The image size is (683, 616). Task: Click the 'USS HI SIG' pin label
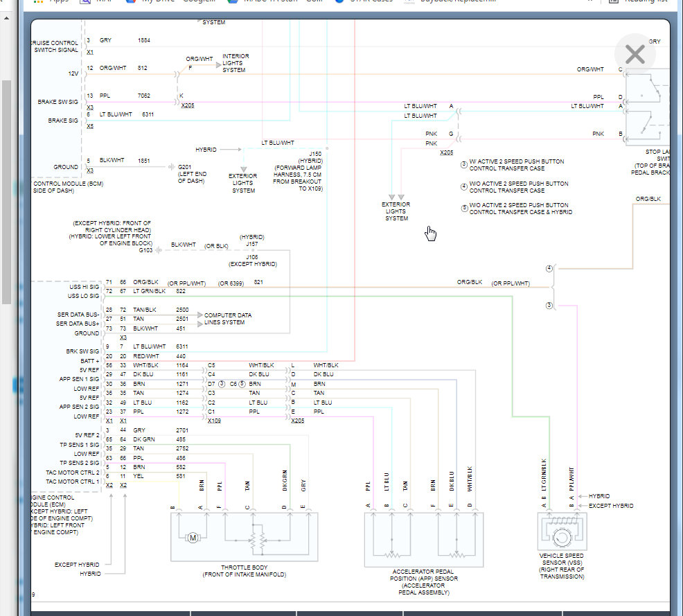click(84, 287)
